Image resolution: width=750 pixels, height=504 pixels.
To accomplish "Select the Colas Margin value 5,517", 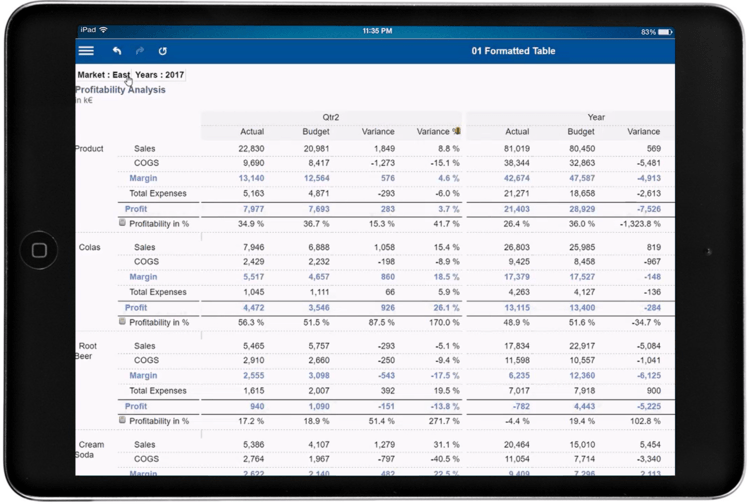I will click(254, 277).
